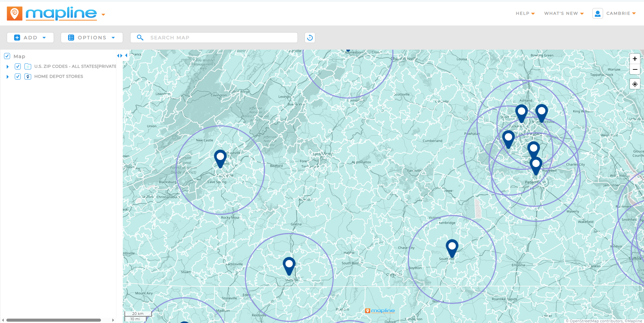
Task: Expand the U.S. Zip Codes layer
Action: coord(7,67)
